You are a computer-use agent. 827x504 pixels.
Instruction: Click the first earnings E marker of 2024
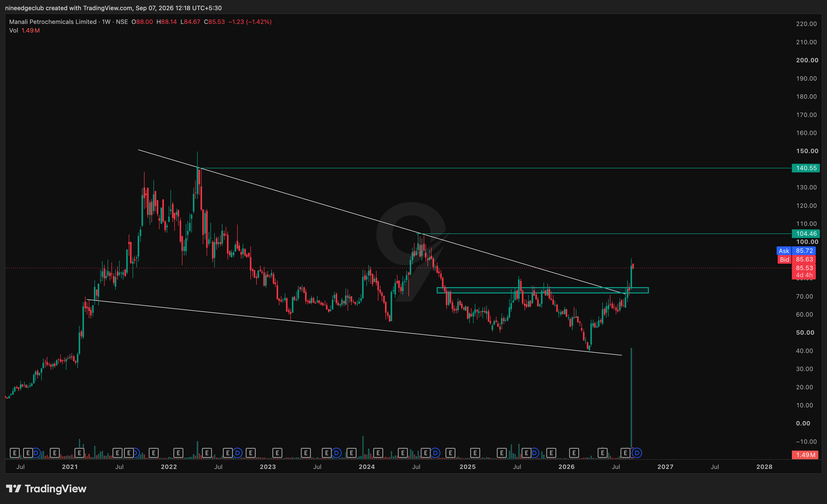[x=378, y=453]
